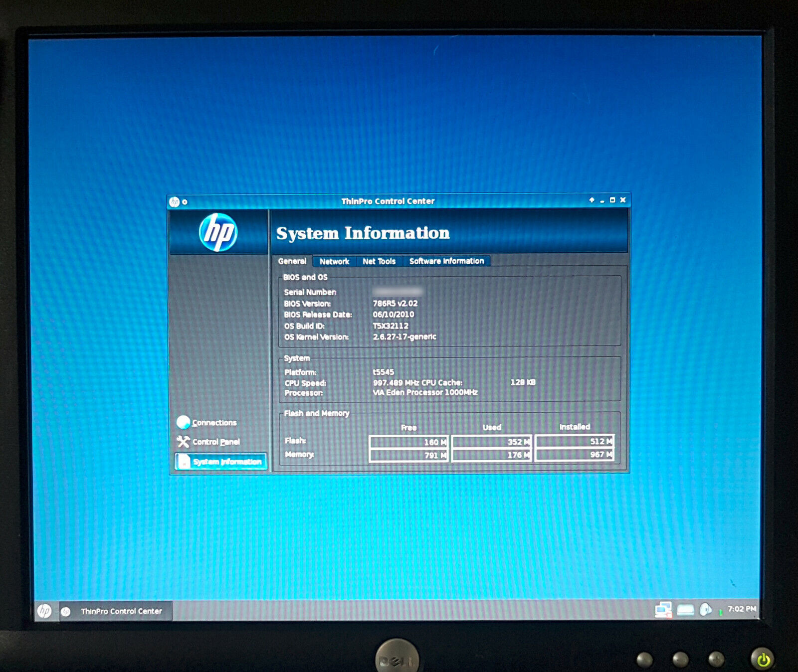Click platform value t5545

[384, 372]
